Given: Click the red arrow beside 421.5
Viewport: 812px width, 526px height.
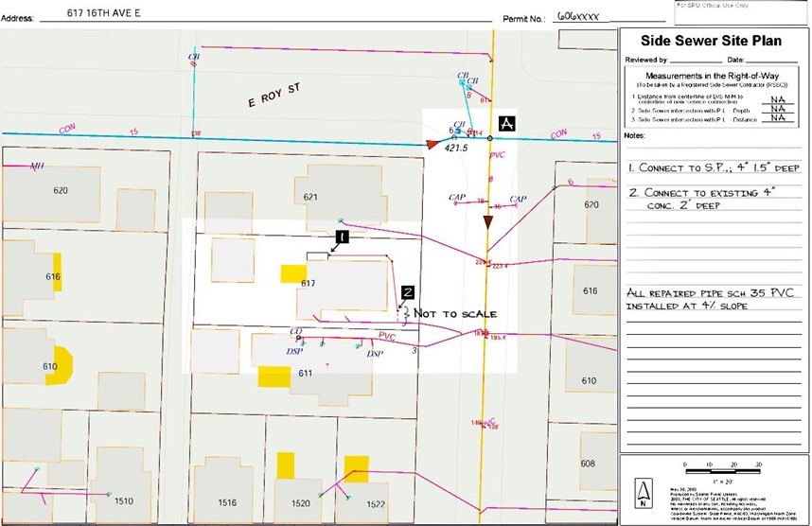Looking at the screenshot, I should coord(433,145).
